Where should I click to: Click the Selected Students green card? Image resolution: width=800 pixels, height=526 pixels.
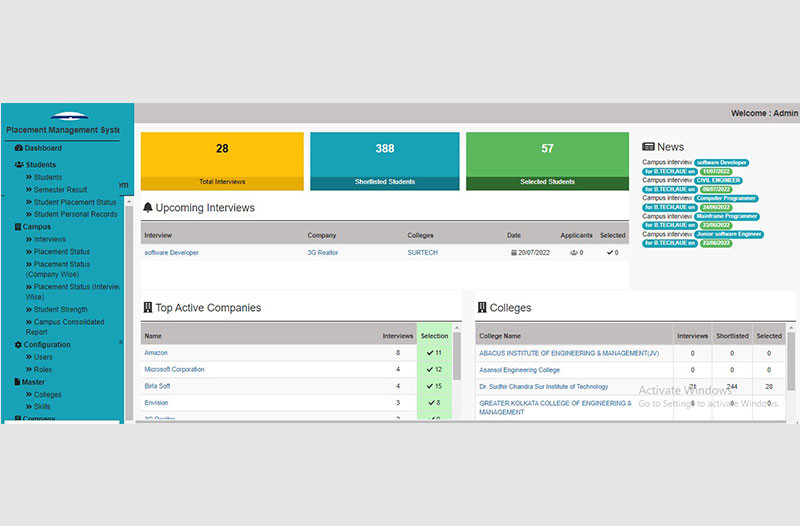[x=547, y=161]
